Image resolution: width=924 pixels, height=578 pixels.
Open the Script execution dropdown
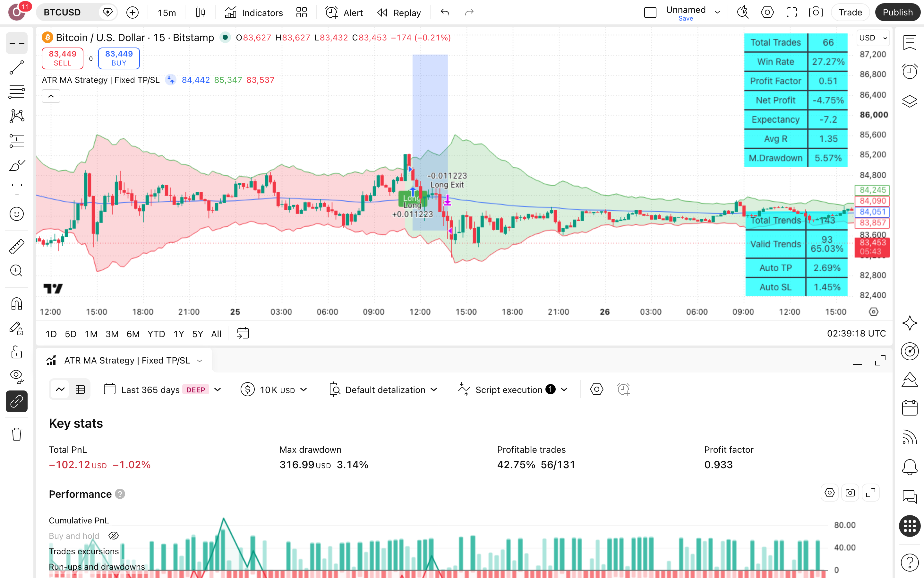(x=513, y=390)
